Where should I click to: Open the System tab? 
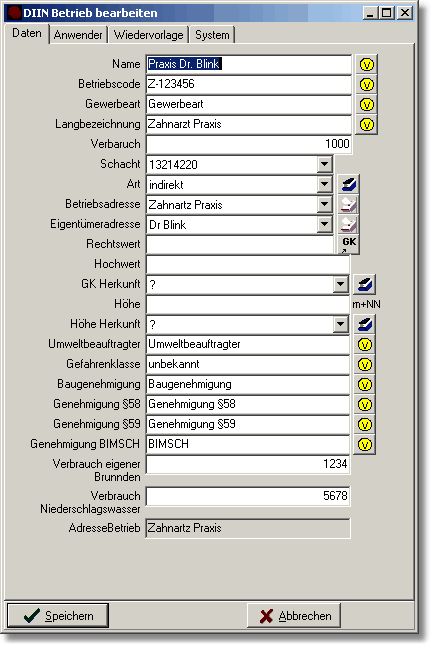(x=212, y=35)
